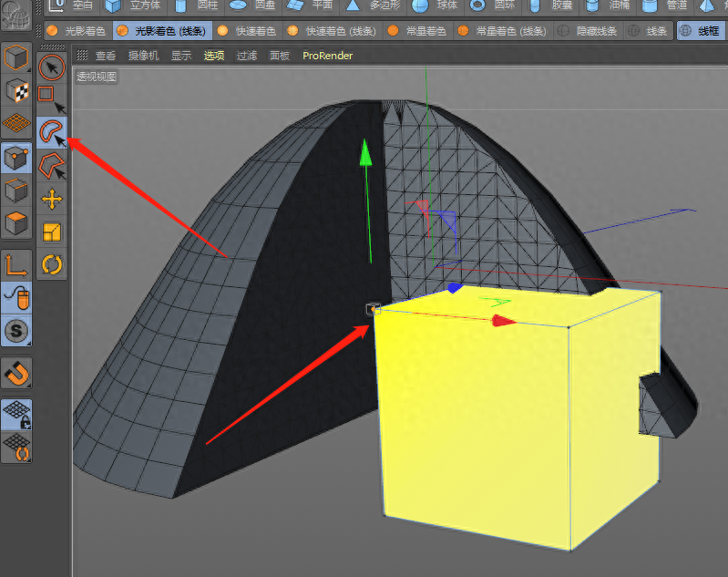Select the Live Selection tool
This screenshot has height=577, width=728.
(x=52, y=67)
